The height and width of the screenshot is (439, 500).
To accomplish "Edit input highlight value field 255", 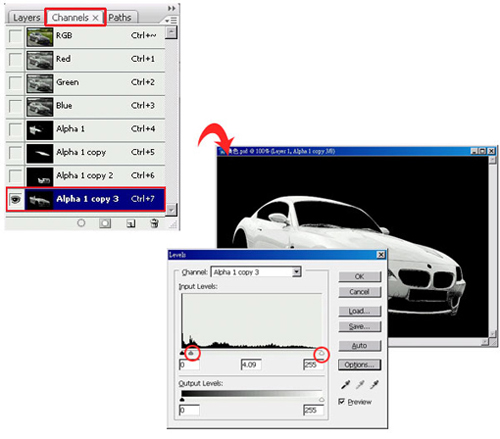I will coord(313,365).
